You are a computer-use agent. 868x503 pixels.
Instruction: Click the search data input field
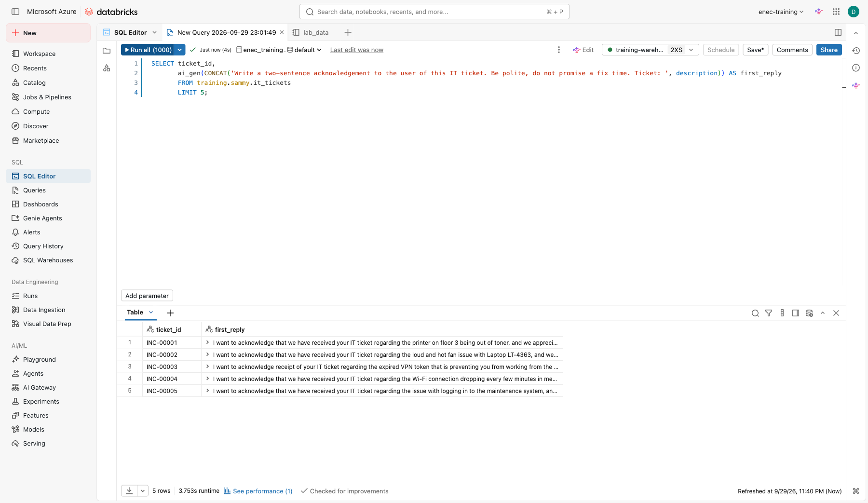point(434,12)
